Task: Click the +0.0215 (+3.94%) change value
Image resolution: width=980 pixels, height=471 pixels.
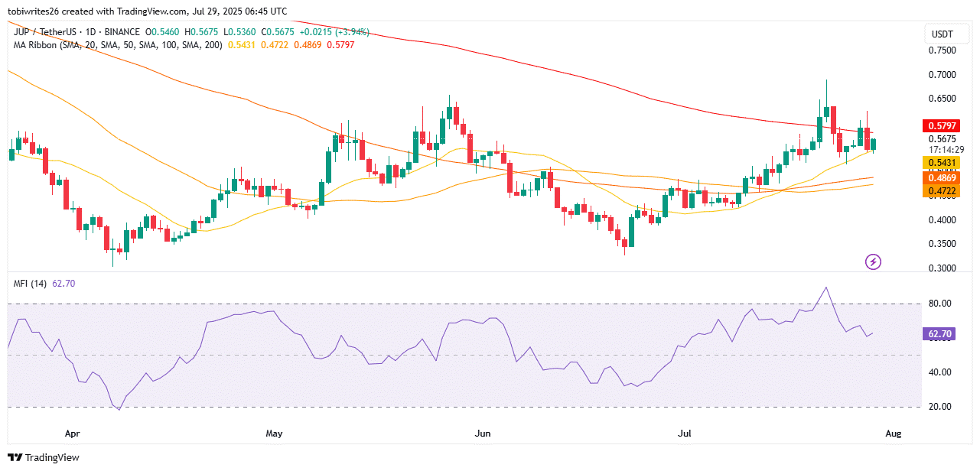Action: coord(333,32)
